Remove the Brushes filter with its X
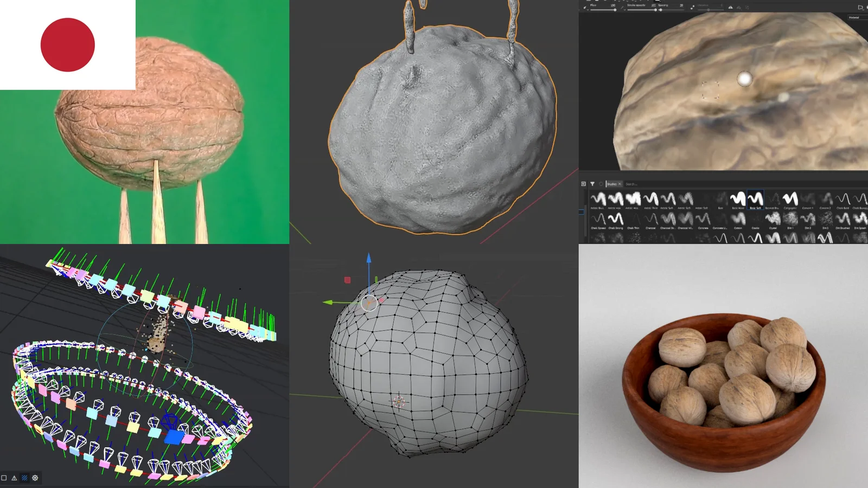Screen dimensions: 868x488 tap(620, 184)
